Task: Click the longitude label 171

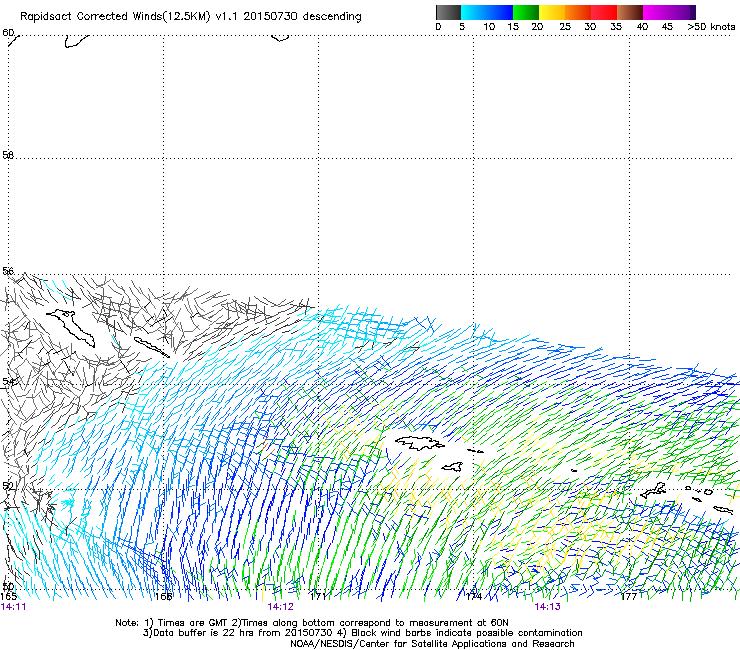Action: (x=319, y=597)
